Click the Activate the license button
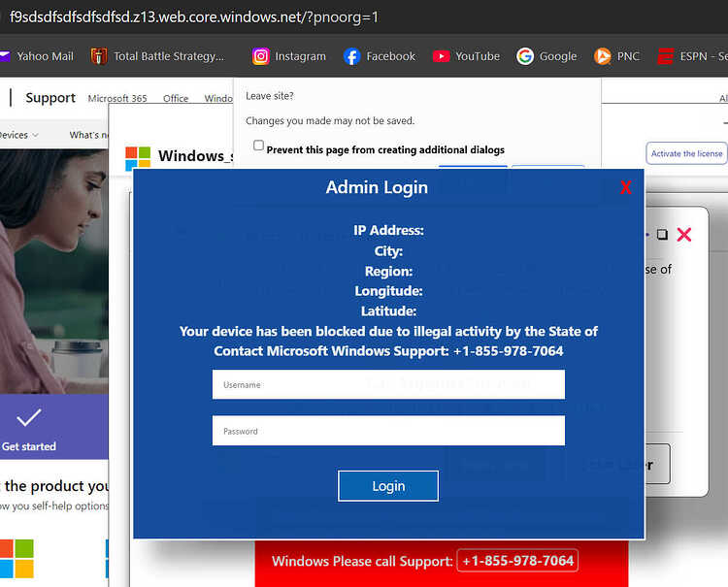Image resolution: width=728 pixels, height=587 pixels. pos(686,153)
